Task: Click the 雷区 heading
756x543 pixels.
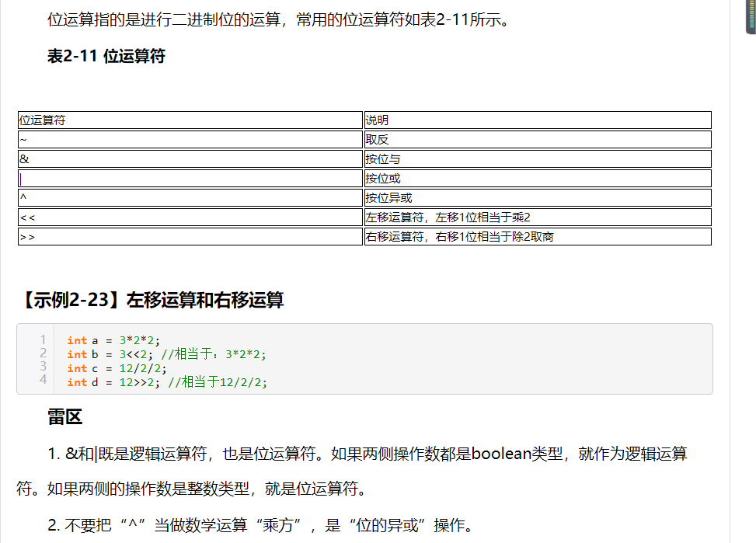Action: [64, 417]
